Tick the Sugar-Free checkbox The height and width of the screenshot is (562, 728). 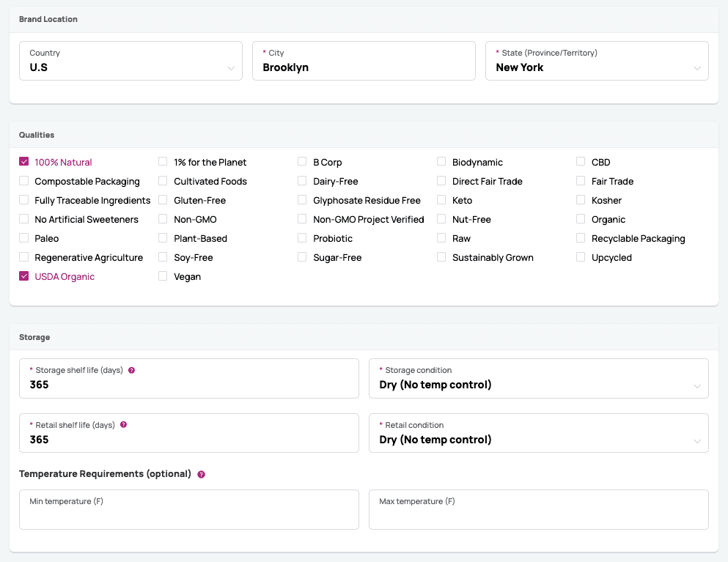coord(302,256)
